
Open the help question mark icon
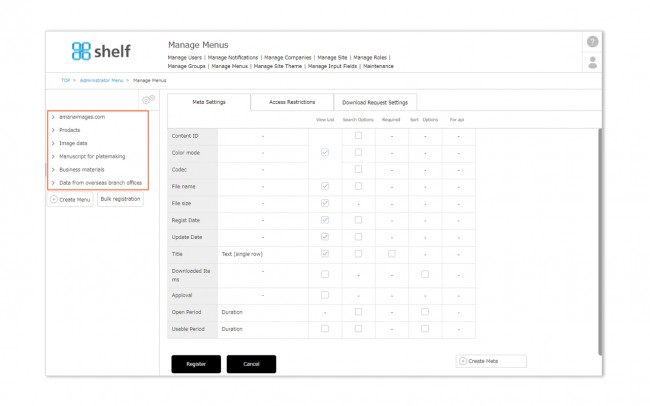(x=592, y=41)
